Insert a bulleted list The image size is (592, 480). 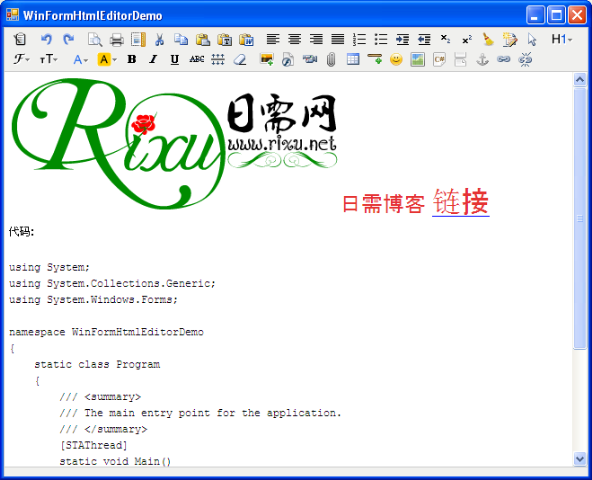click(381, 39)
